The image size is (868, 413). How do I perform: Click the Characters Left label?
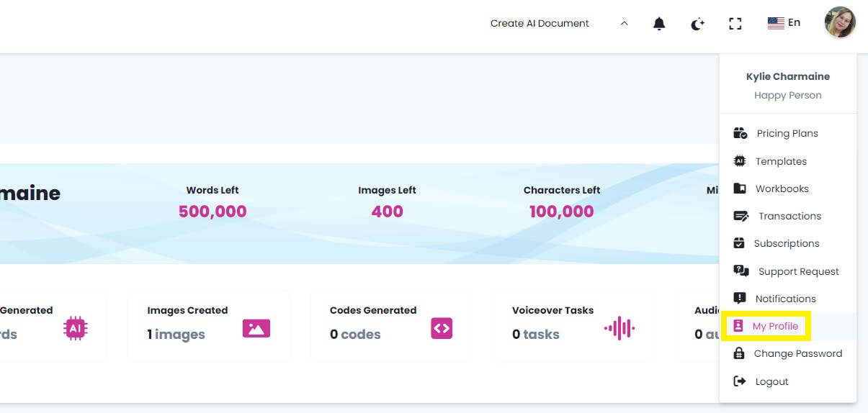pos(562,190)
